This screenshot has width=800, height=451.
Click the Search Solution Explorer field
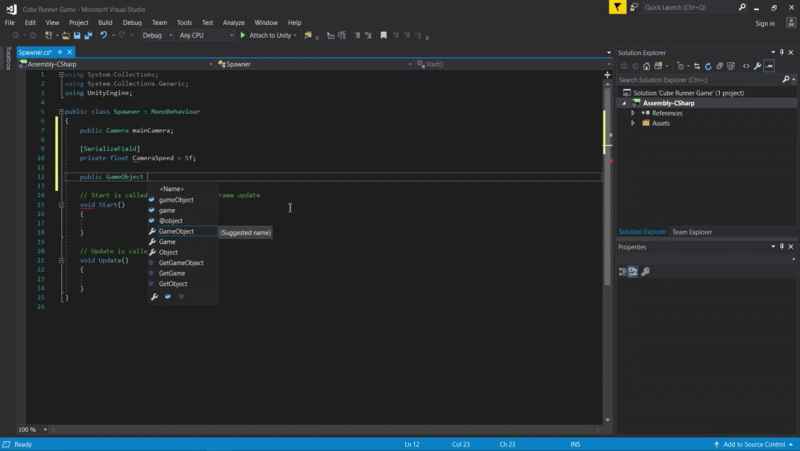pyautogui.click(x=699, y=80)
